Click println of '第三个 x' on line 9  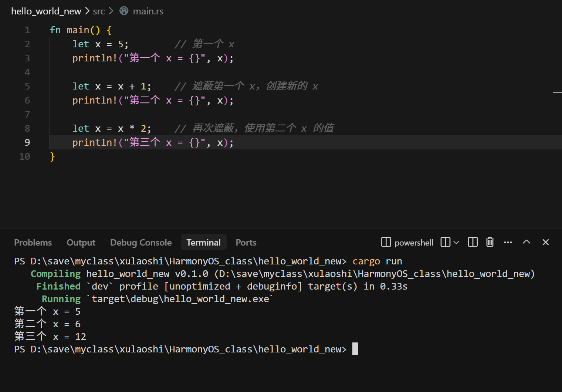click(x=153, y=142)
